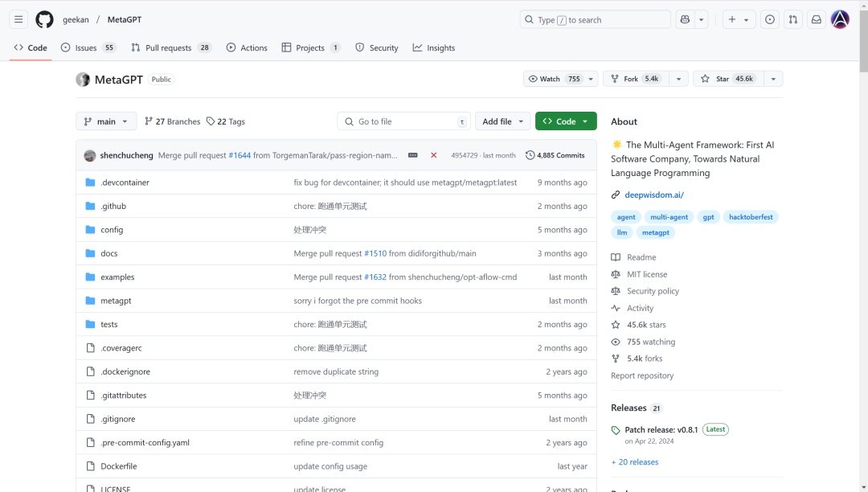View 27 Branches link
This screenshot has height=492, width=868.
click(173, 121)
